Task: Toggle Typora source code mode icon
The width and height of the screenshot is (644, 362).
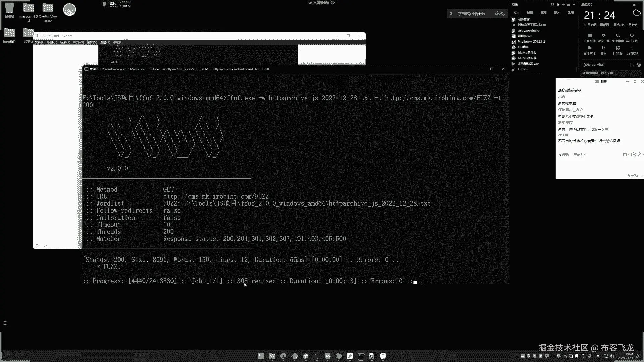Action: pos(45,245)
